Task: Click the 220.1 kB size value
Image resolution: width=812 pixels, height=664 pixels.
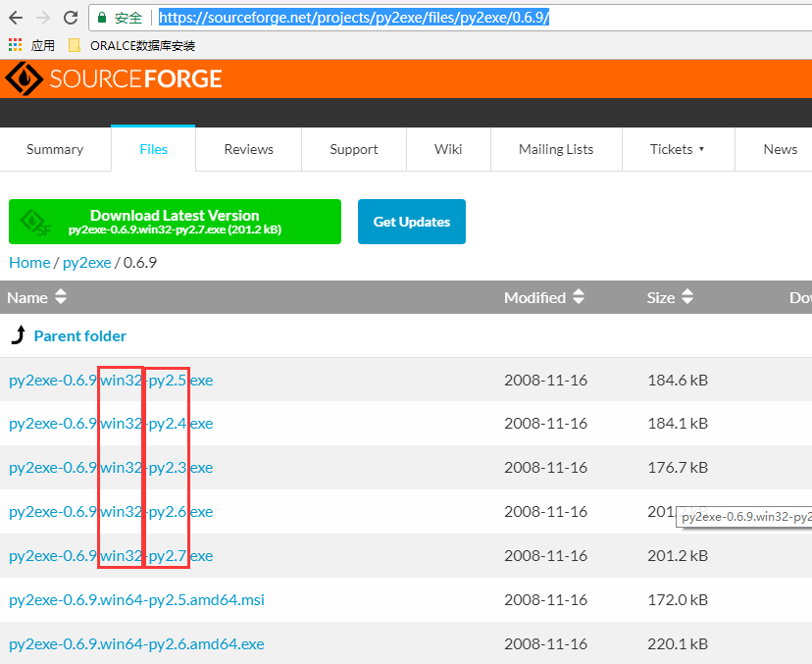Action: click(678, 643)
